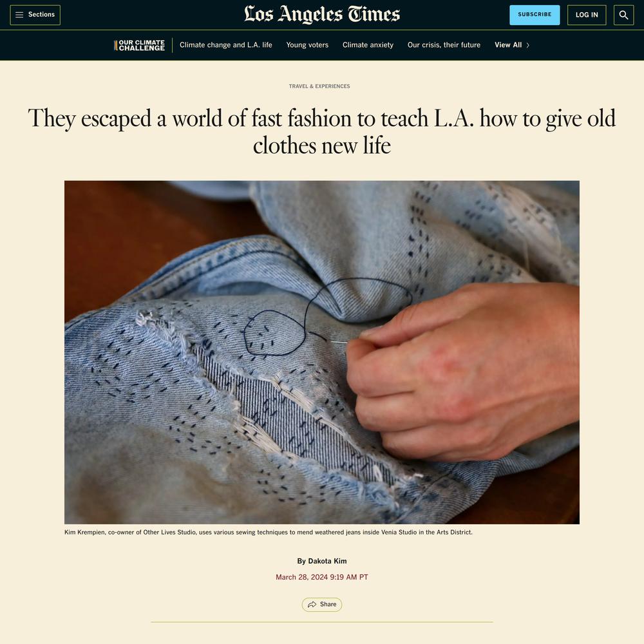Screen dimensions: 644x644
Task: Click the search magnifier icon
Action: click(x=623, y=15)
